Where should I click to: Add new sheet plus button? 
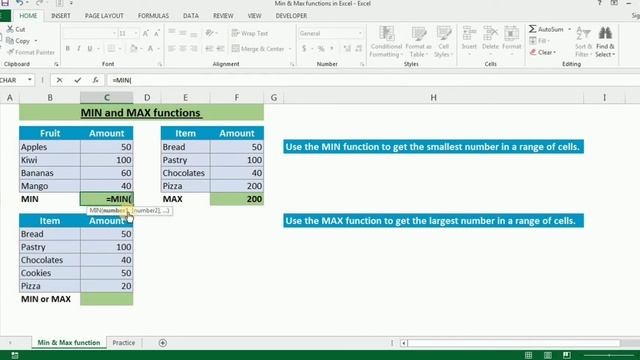(x=162, y=343)
